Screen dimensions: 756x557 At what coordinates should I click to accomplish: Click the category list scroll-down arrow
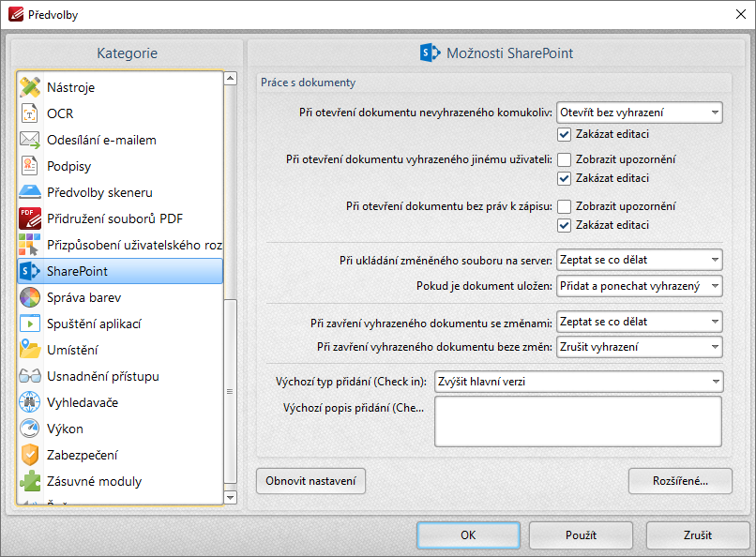[231, 497]
